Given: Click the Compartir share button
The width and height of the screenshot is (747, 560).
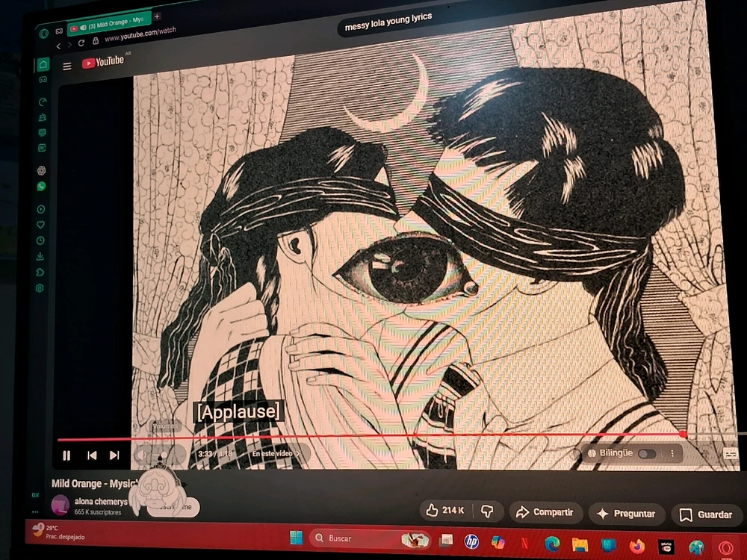Looking at the screenshot, I should [545, 513].
